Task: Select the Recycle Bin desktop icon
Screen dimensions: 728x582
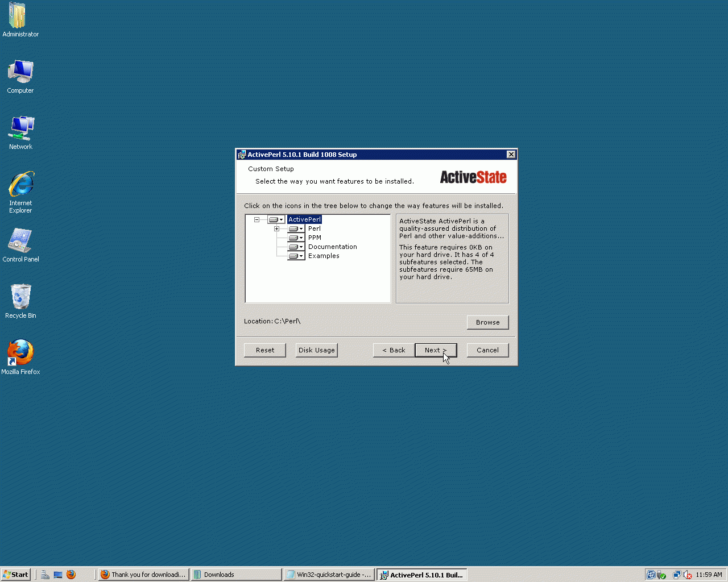Action: 20,301
